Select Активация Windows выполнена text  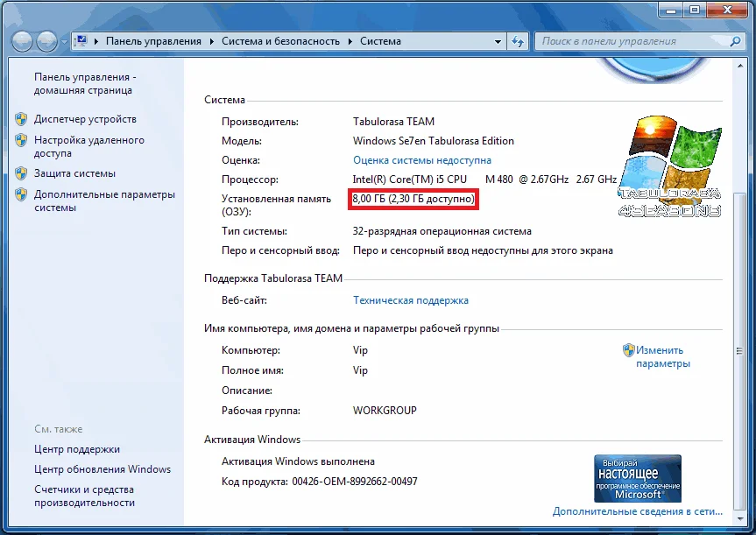298,461
